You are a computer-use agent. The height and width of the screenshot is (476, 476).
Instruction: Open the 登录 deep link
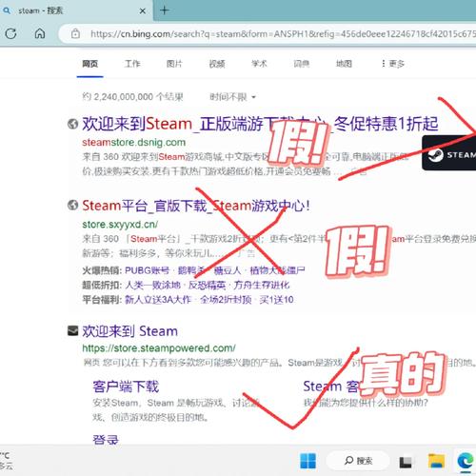[x=106, y=440]
